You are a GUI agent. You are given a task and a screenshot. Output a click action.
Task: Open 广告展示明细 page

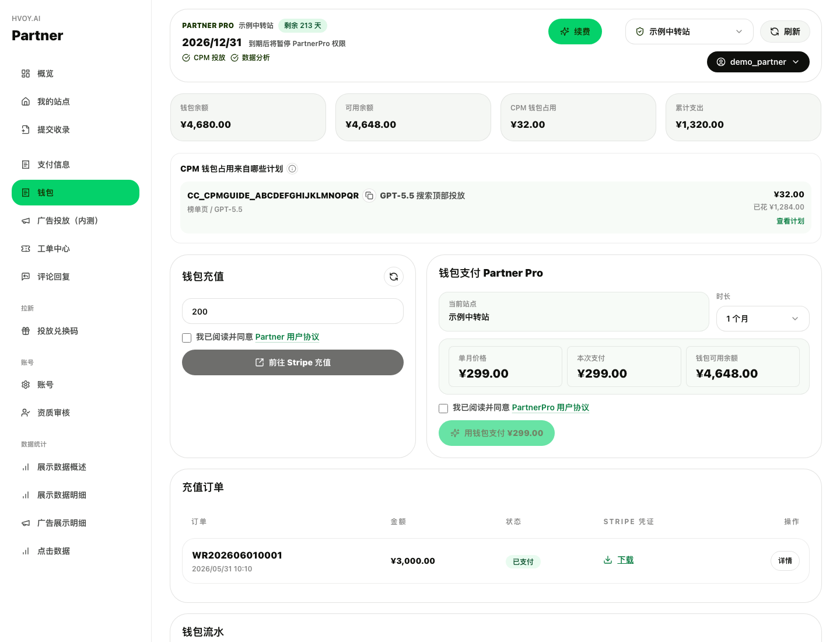(75, 523)
